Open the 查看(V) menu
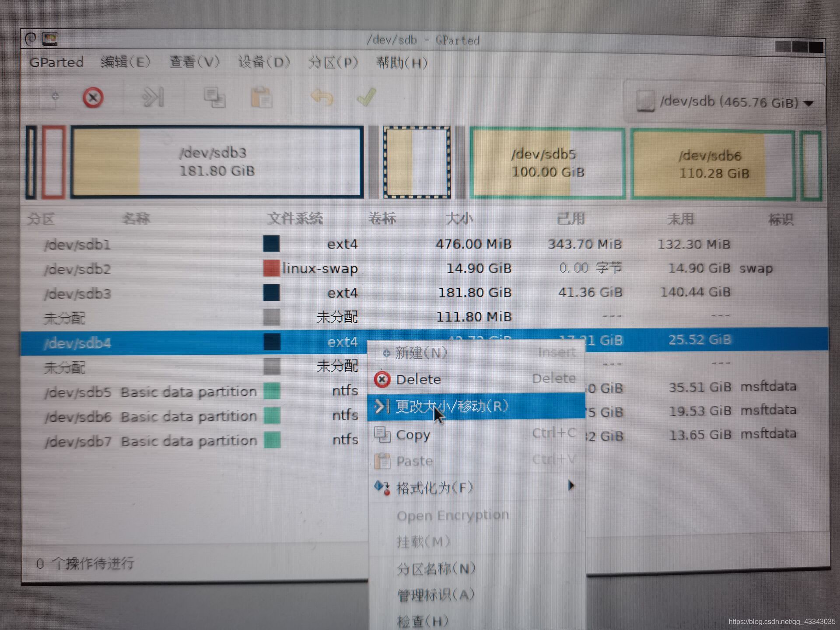Image resolution: width=840 pixels, height=630 pixels. click(x=194, y=62)
